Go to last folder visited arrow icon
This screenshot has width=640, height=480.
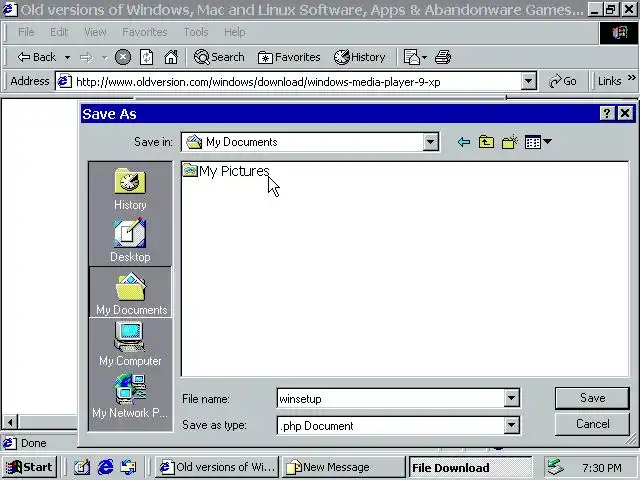[x=464, y=142]
